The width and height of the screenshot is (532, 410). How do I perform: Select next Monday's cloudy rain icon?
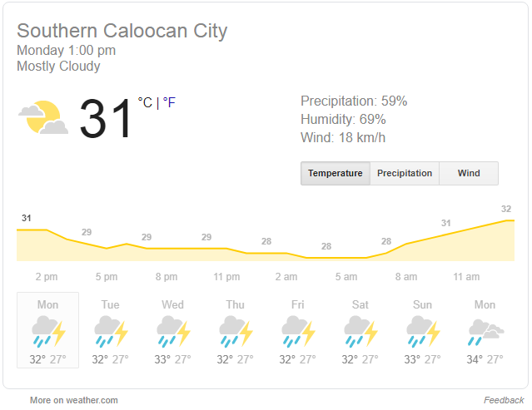tap(486, 332)
